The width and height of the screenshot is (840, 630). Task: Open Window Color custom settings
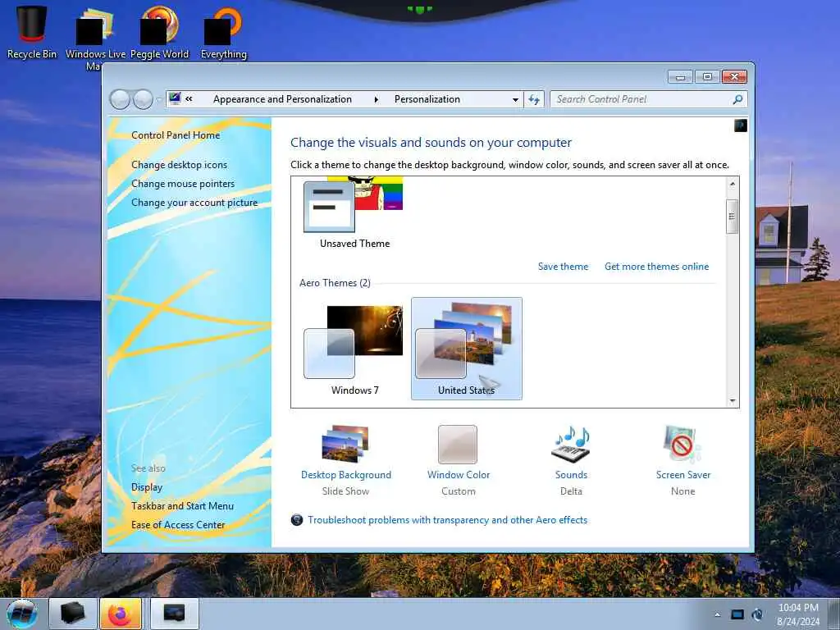[458, 444]
